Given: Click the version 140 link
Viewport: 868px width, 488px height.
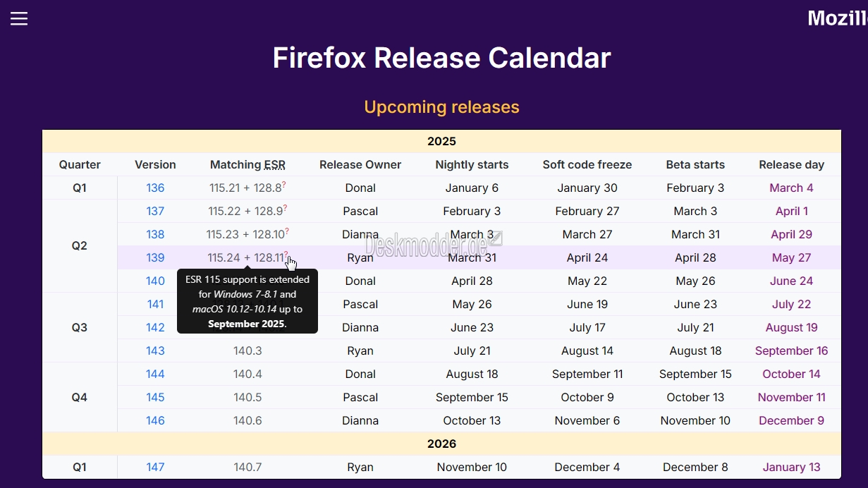Looking at the screenshot, I should pos(155,281).
